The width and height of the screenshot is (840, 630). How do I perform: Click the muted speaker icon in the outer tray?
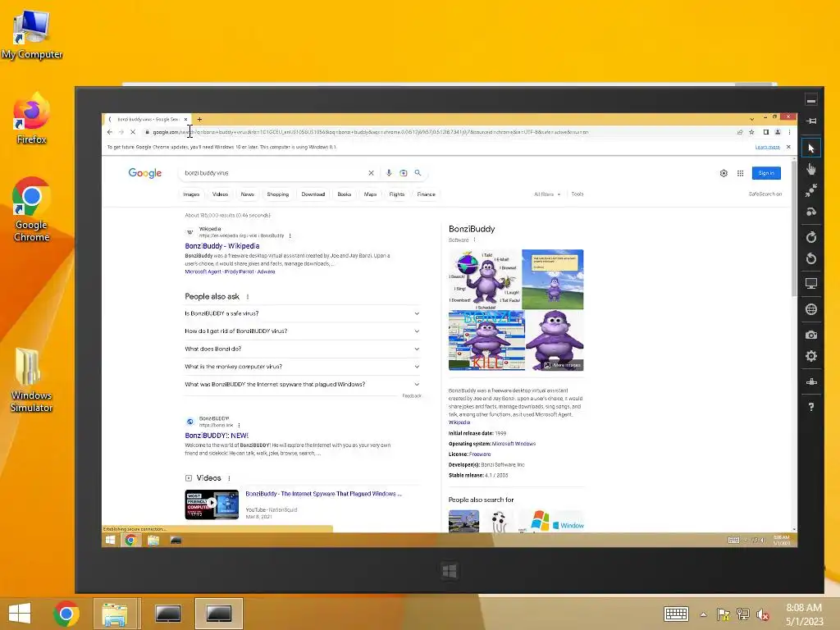pos(762,614)
